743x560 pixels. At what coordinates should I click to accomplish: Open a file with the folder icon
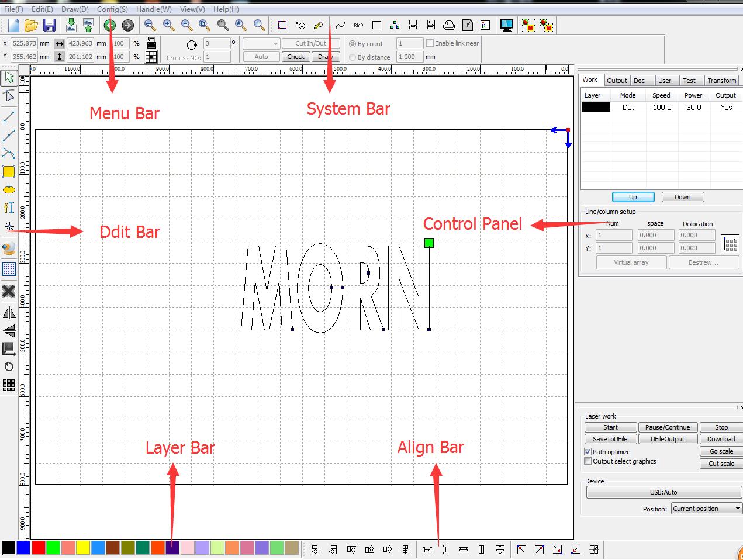31,25
